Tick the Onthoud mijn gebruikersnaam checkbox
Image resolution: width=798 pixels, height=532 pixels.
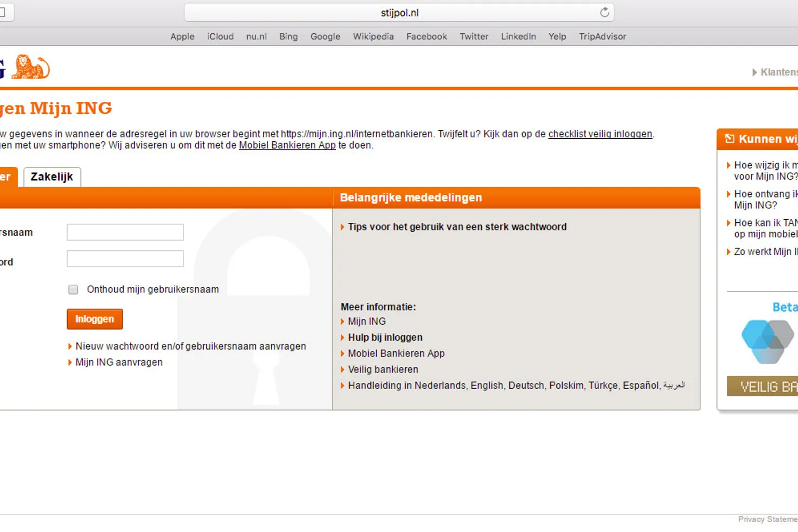tap(73, 289)
